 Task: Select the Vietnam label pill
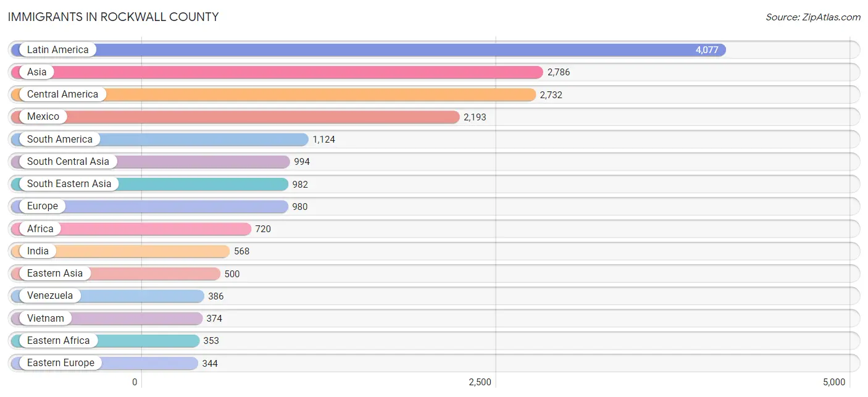(x=45, y=319)
